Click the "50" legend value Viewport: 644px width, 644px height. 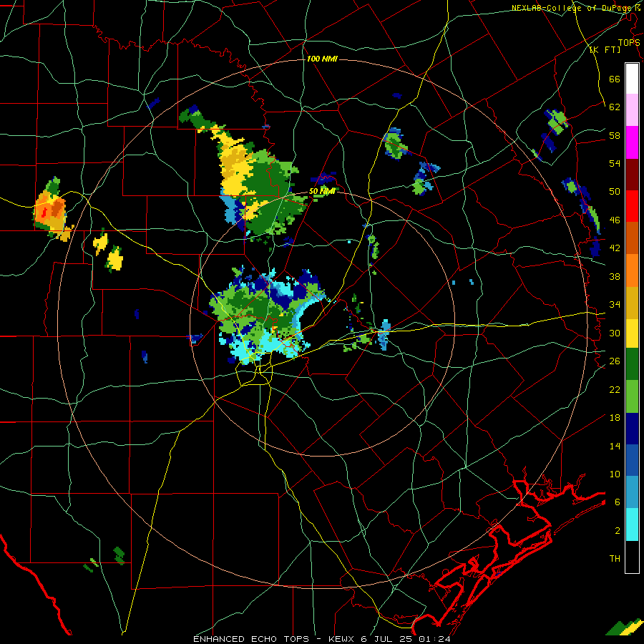point(615,192)
